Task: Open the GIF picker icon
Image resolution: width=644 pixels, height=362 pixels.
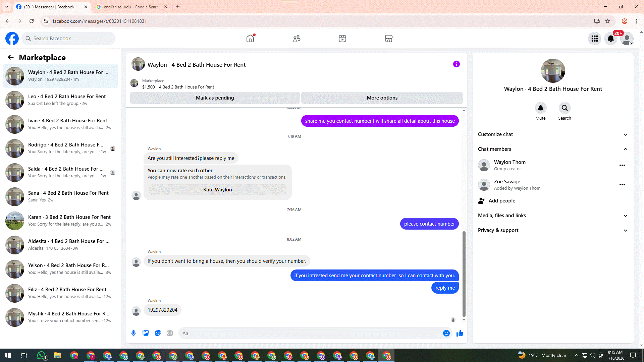Action: pyautogui.click(x=170, y=333)
